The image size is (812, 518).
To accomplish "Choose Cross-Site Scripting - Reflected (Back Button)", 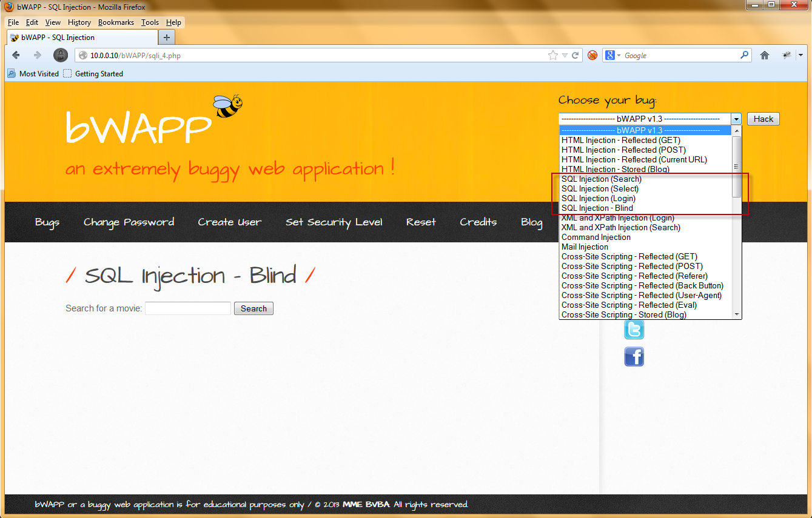I will point(646,285).
